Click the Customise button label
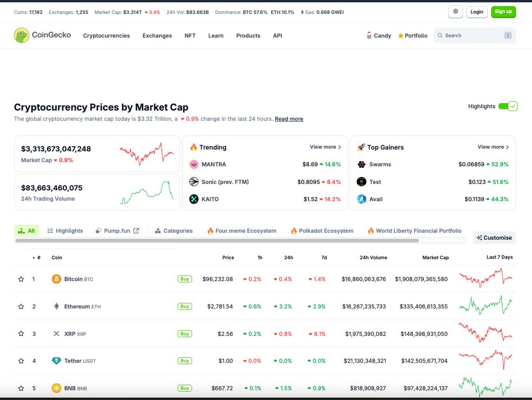 (x=498, y=237)
